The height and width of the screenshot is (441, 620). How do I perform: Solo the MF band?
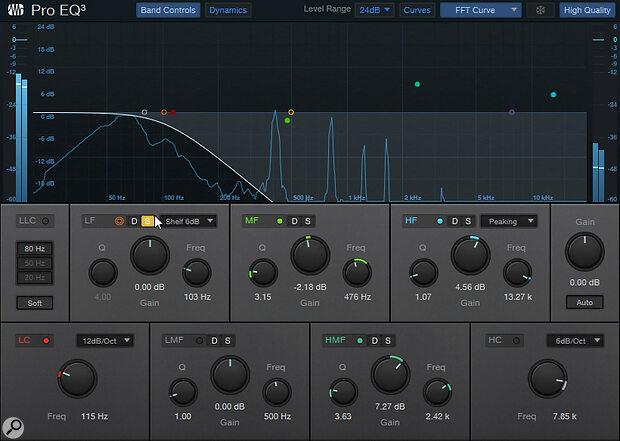308,221
